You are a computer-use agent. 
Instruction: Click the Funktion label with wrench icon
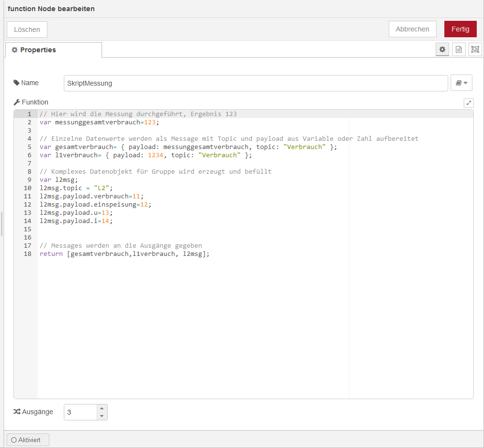tap(31, 102)
